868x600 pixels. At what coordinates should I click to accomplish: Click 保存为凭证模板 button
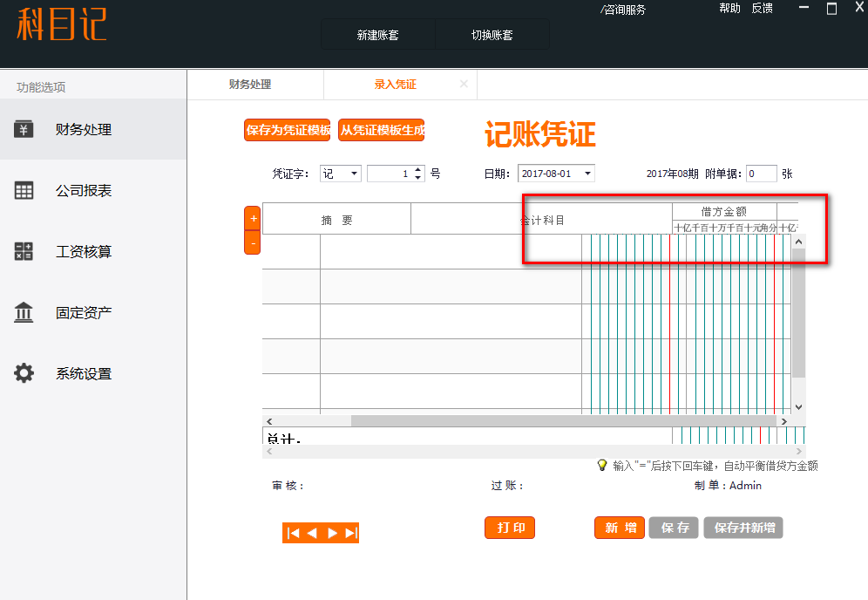click(x=288, y=130)
